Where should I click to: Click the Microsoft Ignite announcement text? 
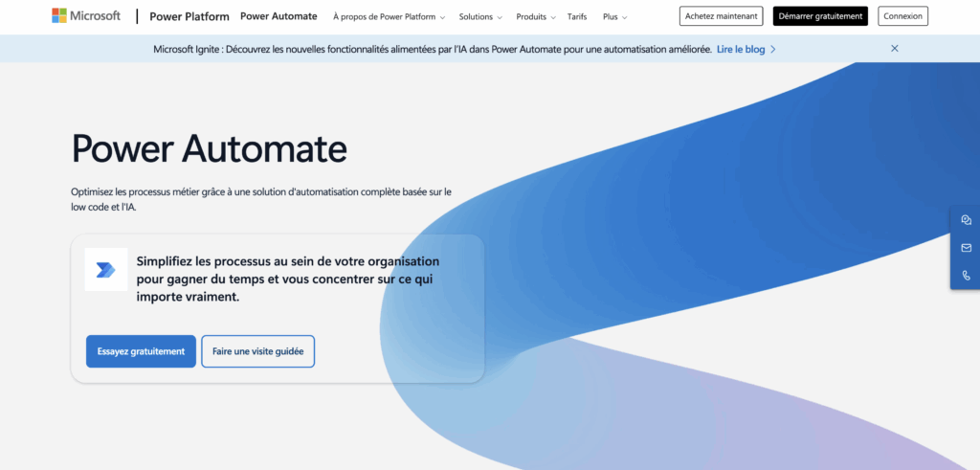(433, 50)
